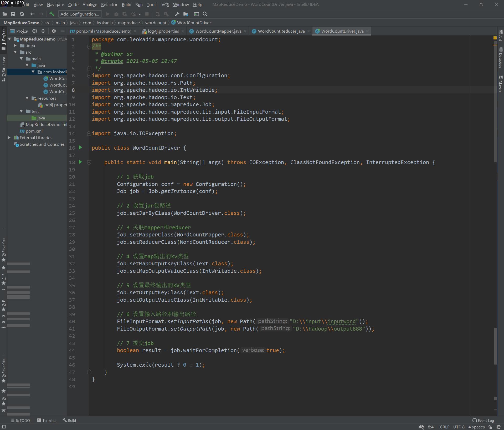Click the Open file toolbar icon
This screenshot has height=430, width=504.
coord(5,14)
